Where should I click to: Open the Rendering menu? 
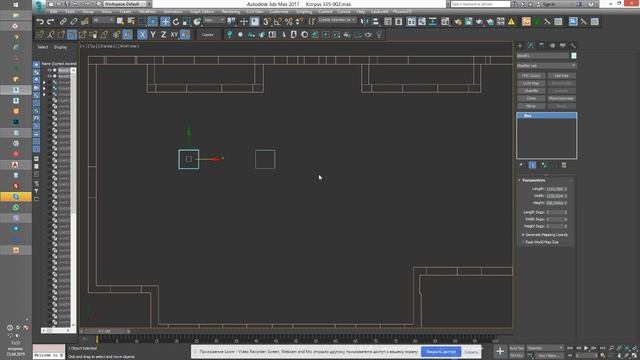[231, 12]
